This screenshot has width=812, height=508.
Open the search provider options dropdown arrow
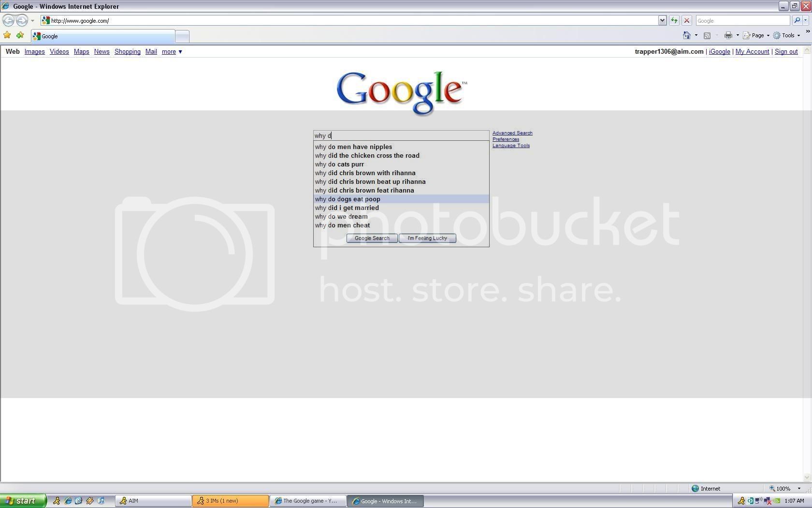805,20
